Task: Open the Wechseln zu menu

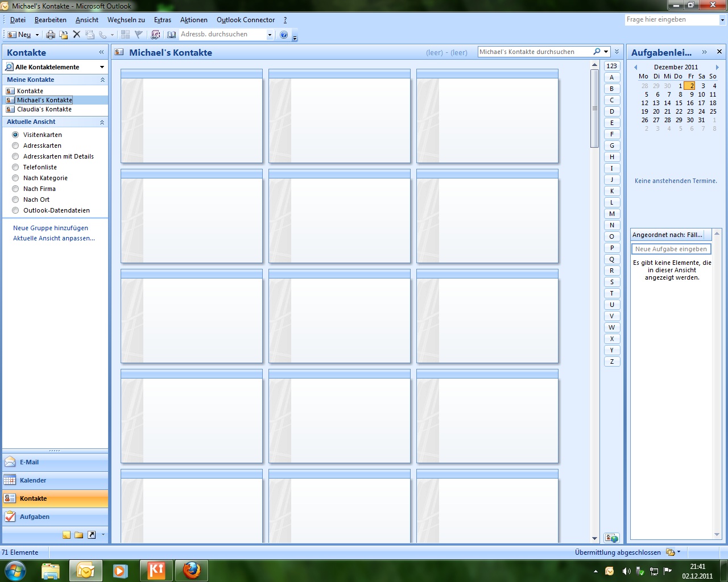Action: pyautogui.click(x=126, y=20)
